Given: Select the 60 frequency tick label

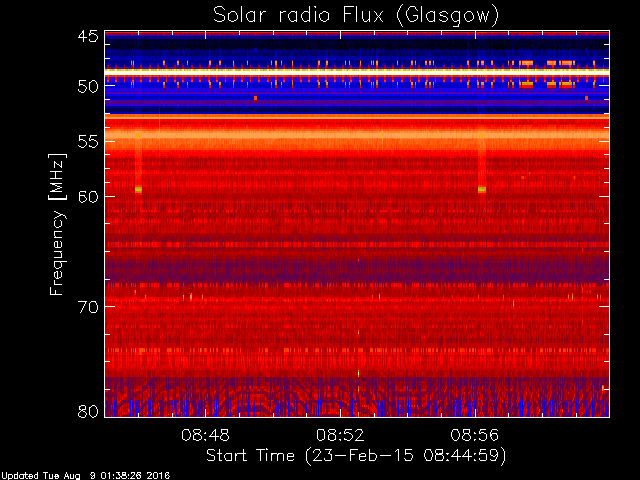Looking at the screenshot, I should (88, 196).
